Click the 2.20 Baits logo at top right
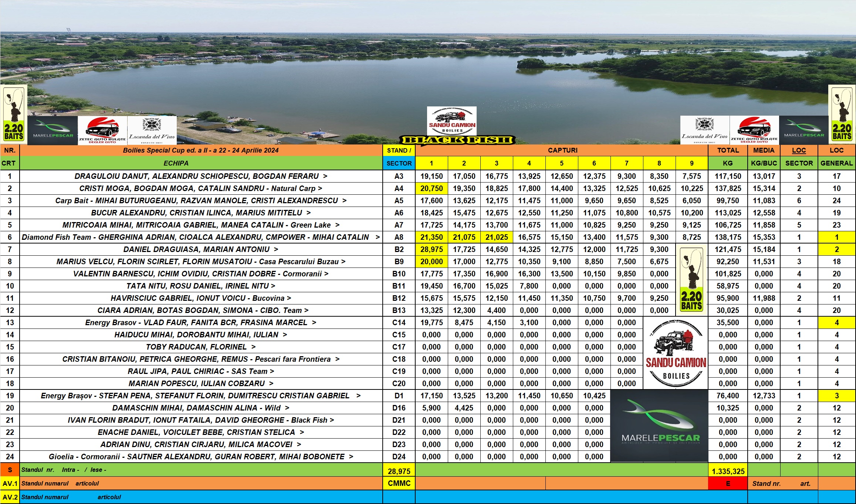 842,114
